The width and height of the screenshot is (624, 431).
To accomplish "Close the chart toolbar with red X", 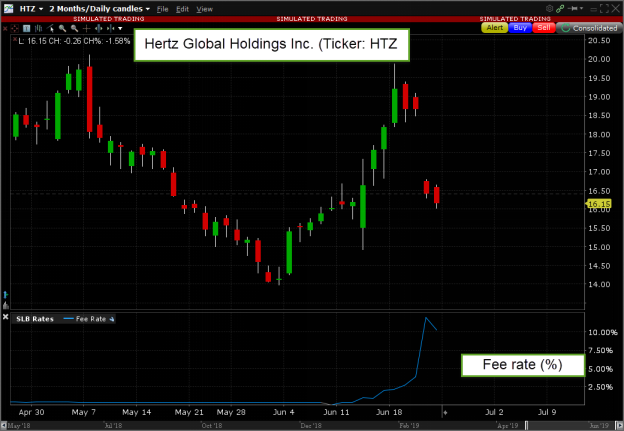I will (5, 28).
